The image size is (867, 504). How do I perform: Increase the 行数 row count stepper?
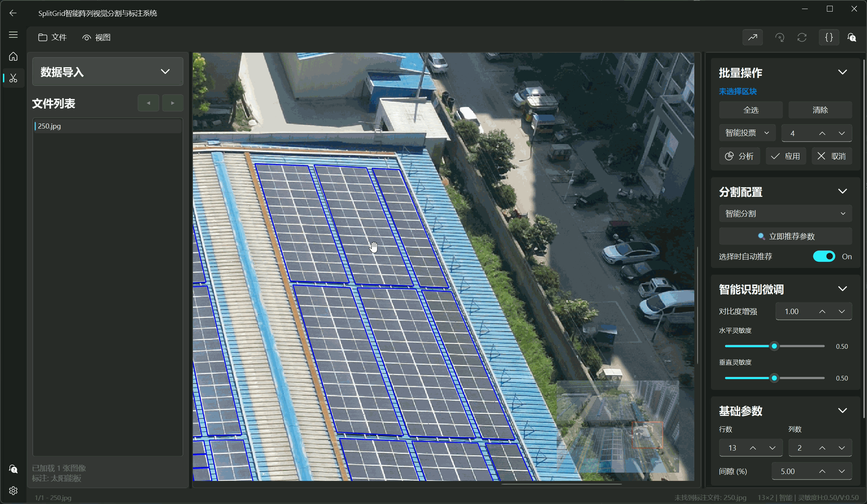(x=753, y=448)
